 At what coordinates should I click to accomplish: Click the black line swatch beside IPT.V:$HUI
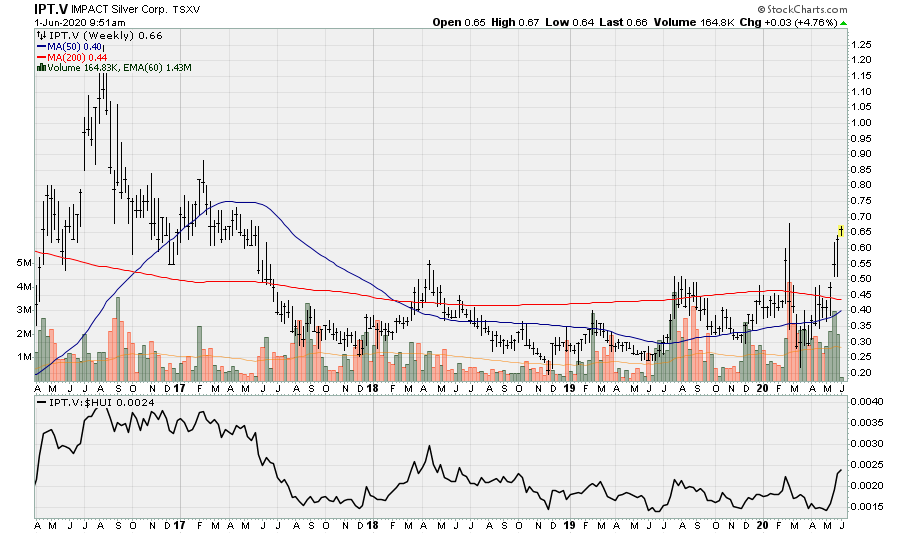[x=41, y=403]
